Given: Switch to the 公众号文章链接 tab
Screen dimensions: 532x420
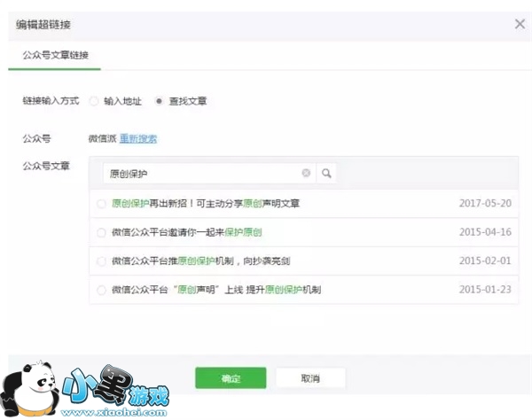Looking at the screenshot, I should (55, 55).
